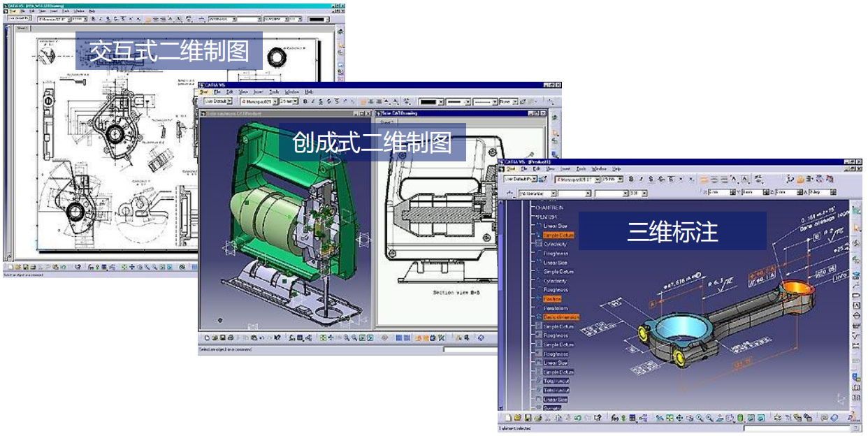Image resolution: width=868 pixels, height=436 pixels.
Task: Open the View menu in the jigsaw window
Action: (x=243, y=92)
